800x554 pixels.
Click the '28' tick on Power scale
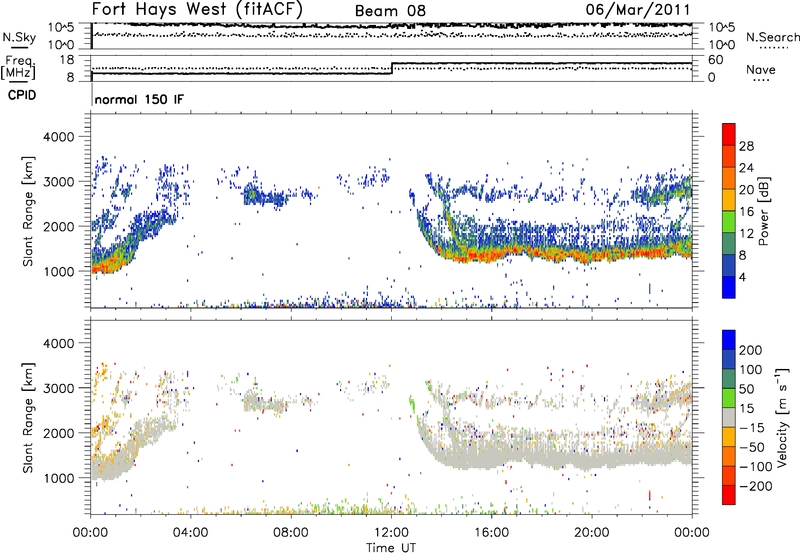click(x=746, y=146)
